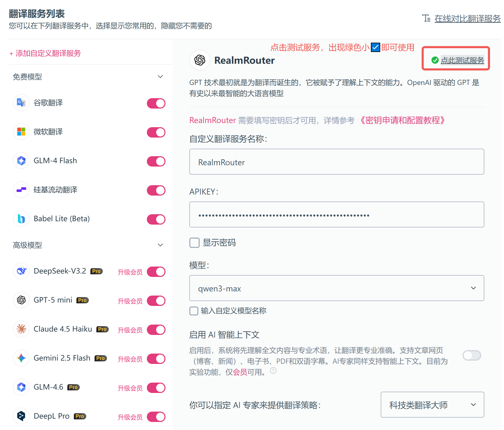This screenshot has height=430, width=504.
Task: Enable the AI 智能上下文 toggle
Action: [472, 355]
